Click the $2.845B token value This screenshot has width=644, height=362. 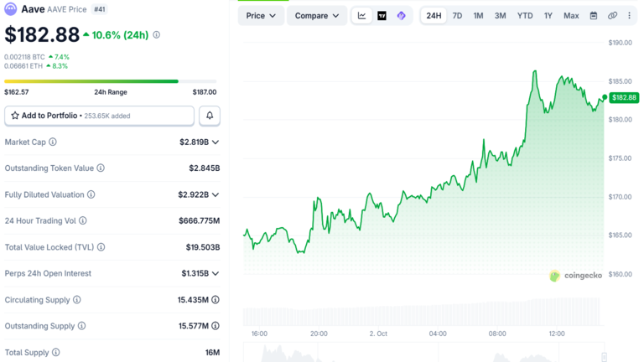(x=205, y=168)
